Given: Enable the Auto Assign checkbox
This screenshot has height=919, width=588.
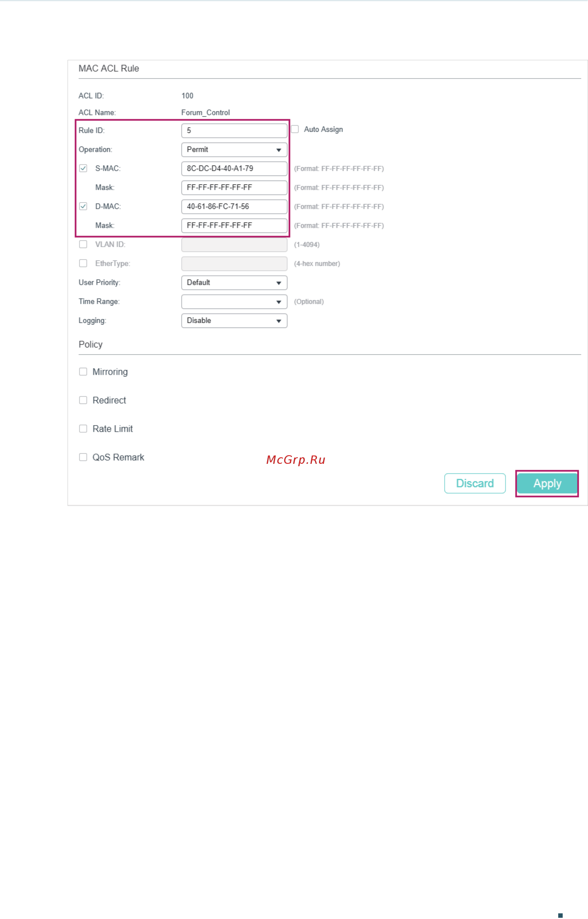Looking at the screenshot, I should pyautogui.click(x=295, y=129).
